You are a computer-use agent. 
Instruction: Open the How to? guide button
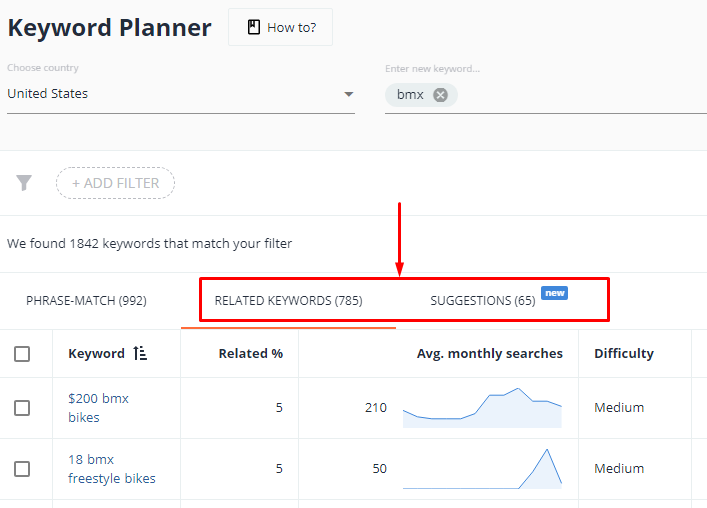280,27
